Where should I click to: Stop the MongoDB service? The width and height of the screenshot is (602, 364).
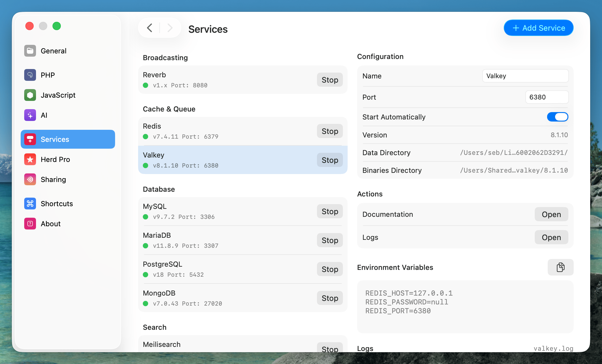(x=330, y=298)
